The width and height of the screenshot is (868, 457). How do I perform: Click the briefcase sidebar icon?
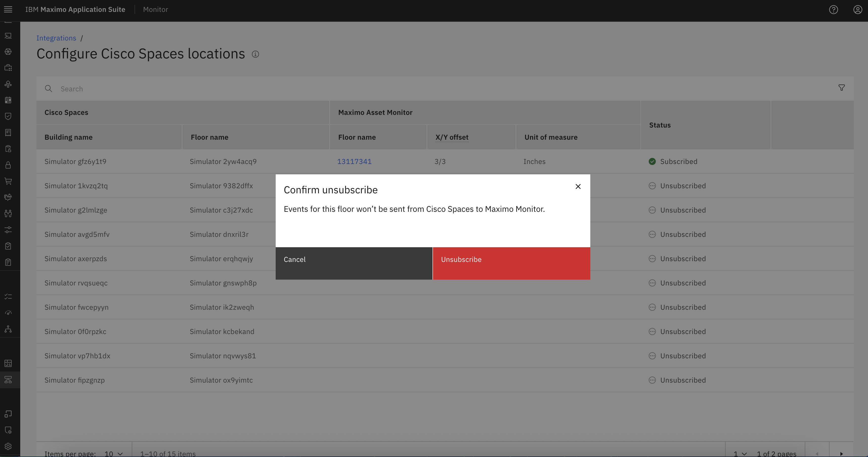[8, 68]
